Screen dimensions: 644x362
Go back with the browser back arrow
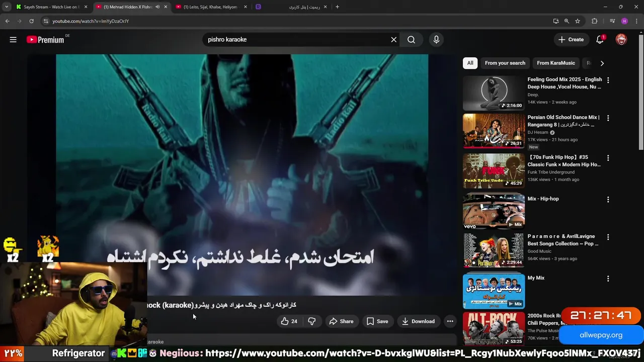point(7,21)
